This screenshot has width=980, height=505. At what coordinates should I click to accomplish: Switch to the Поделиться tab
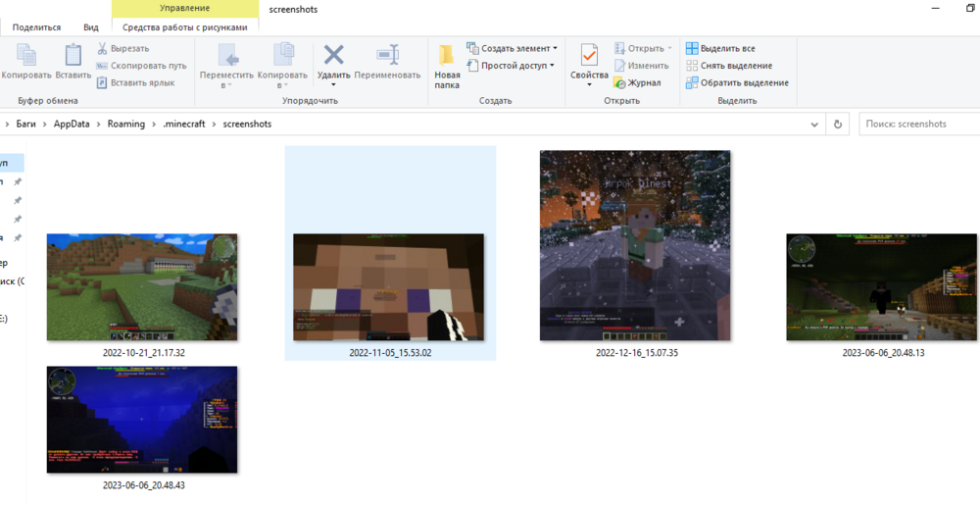click(x=36, y=26)
